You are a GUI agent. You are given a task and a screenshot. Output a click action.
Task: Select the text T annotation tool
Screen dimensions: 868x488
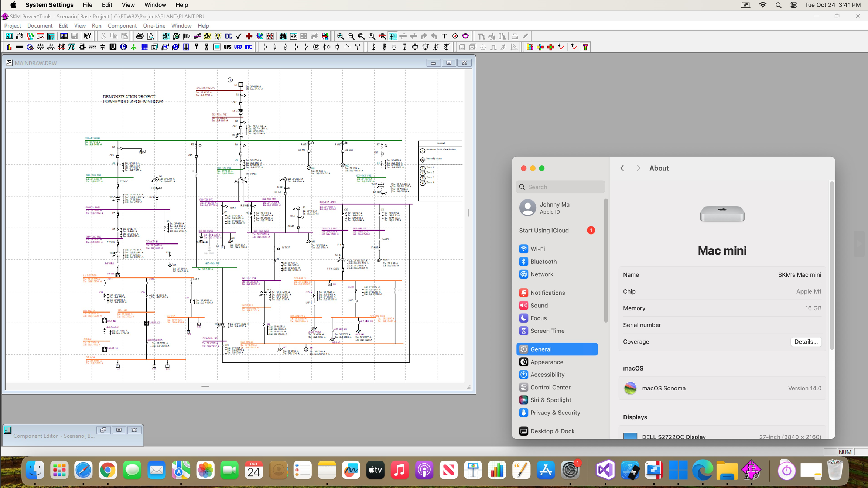[444, 36]
